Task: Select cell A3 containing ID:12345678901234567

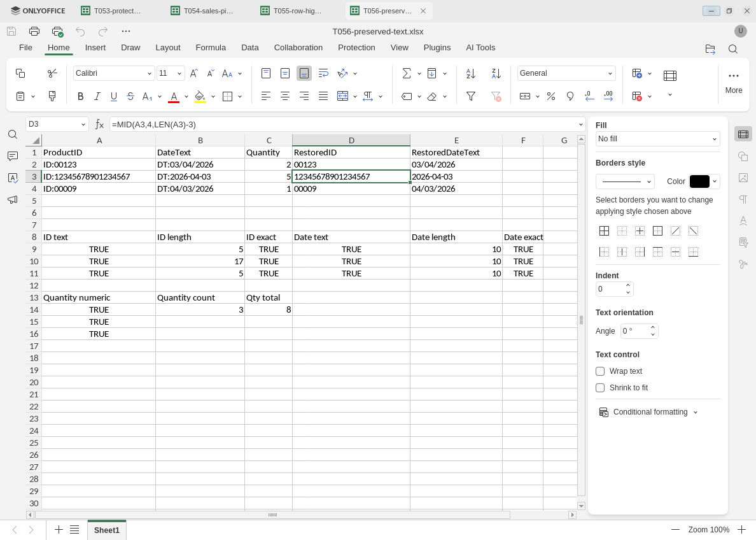Action: 99,176
